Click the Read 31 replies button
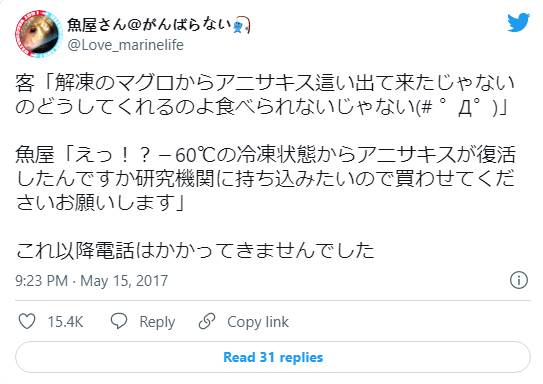The width and height of the screenshot is (543, 384). click(x=273, y=357)
